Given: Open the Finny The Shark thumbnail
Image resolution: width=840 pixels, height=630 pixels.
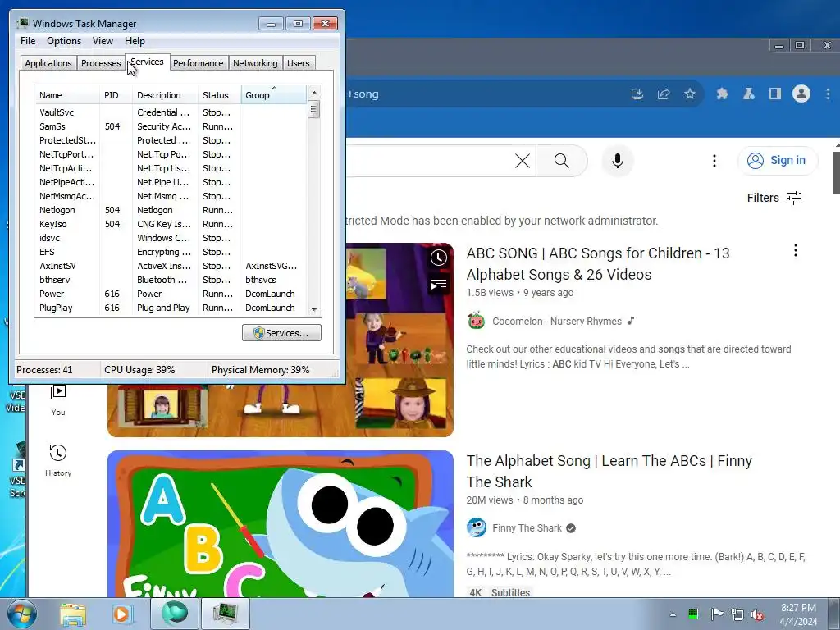Looking at the screenshot, I should pos(281,524).
